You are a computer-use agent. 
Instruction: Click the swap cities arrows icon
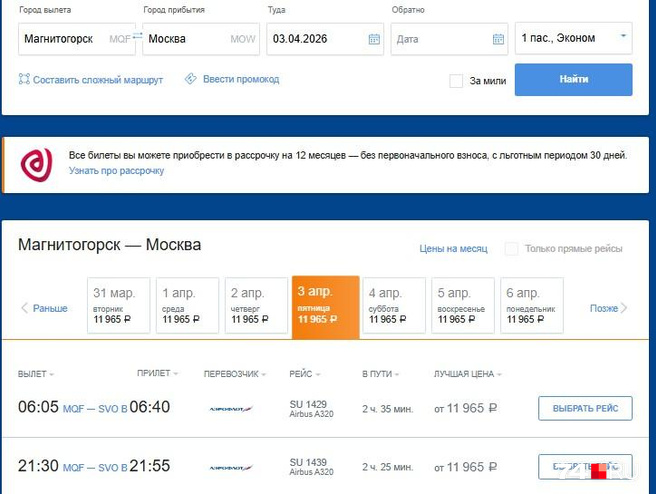(x=139, y=39)
